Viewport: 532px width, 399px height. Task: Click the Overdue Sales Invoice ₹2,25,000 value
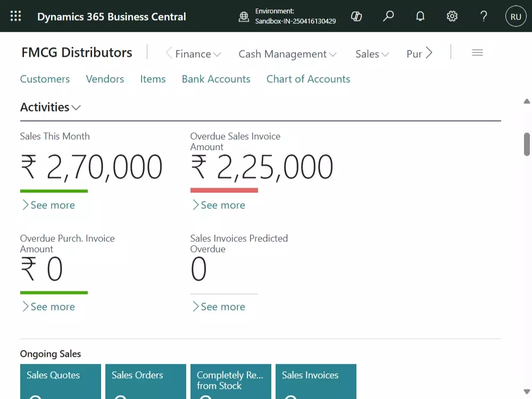(262, 167)
